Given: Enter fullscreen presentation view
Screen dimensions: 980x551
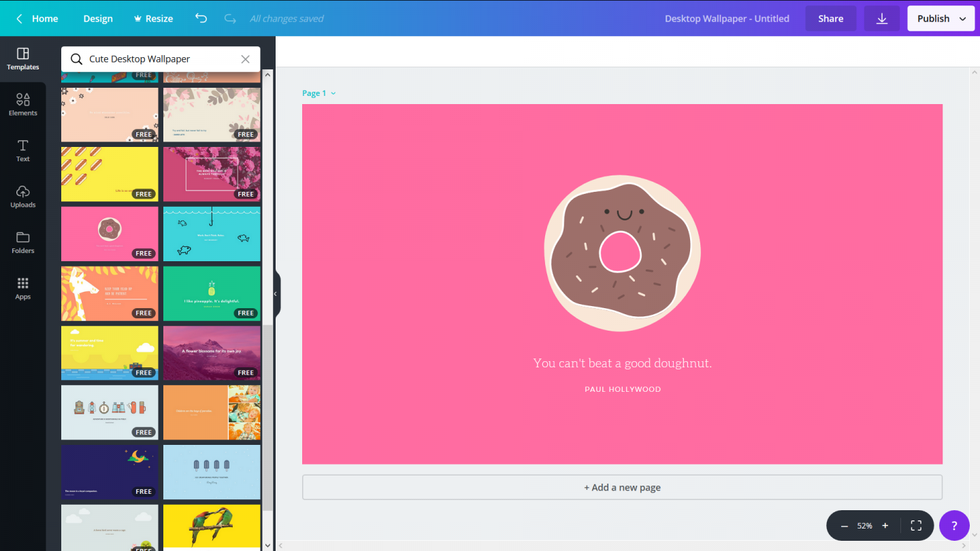Looking at the screenshot, I should (916, 525).
